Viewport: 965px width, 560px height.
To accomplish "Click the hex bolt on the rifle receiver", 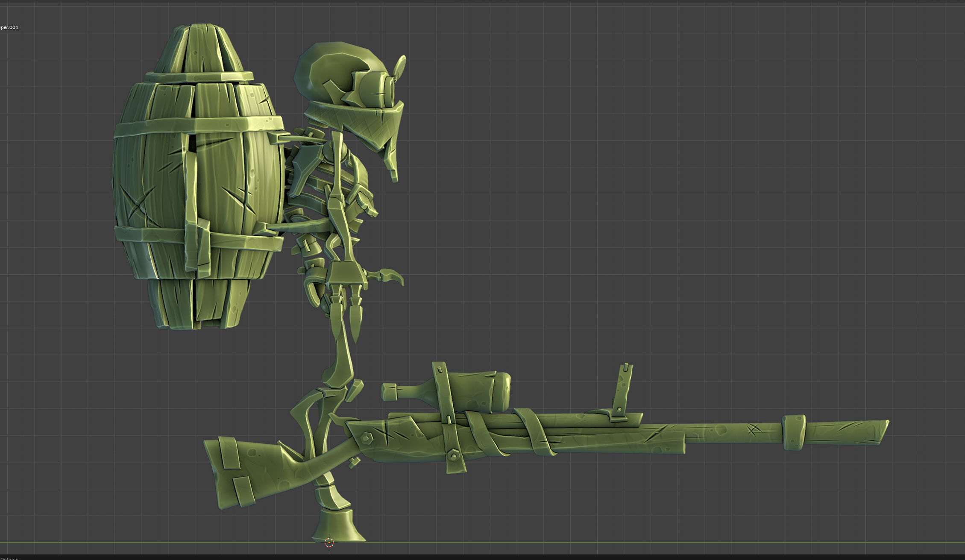I will [x=367, y=437].
